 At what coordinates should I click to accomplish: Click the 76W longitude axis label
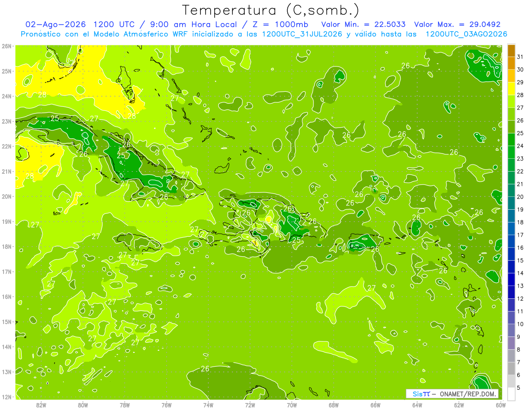[x=166, y=405]
